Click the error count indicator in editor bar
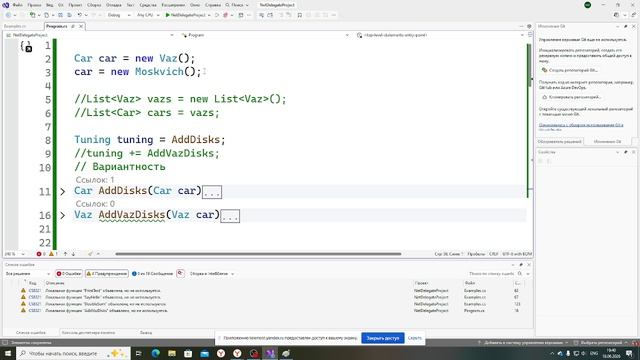Viewport: 640px width, 360px height. point(41,254)
